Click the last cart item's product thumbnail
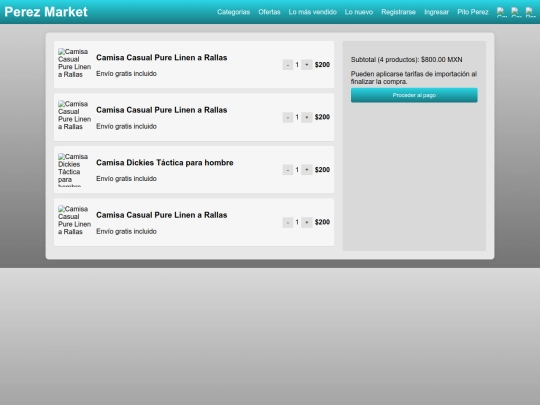Screen dimensions: 540x405 pyautogui.click(x=74, y=222)
